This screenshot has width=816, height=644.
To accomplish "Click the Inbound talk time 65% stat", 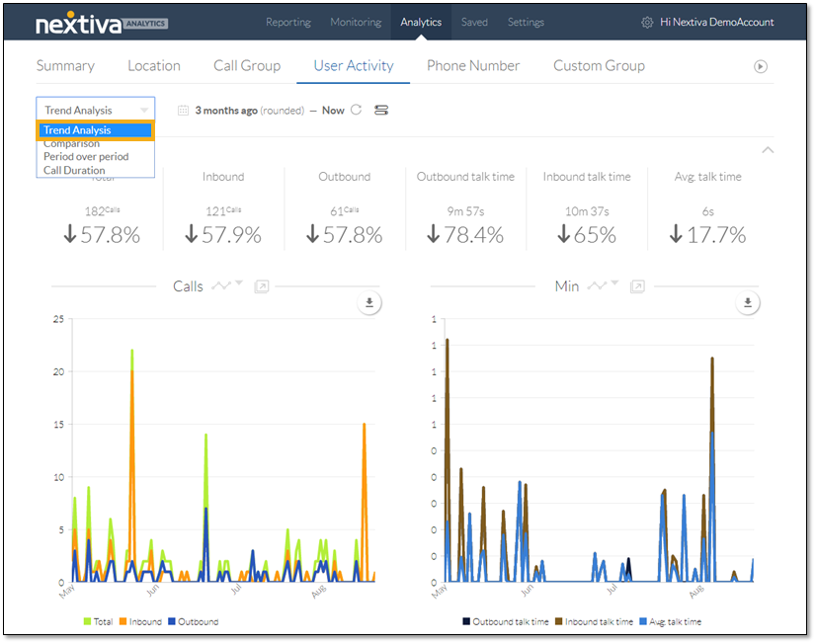I will pos(587,208).
